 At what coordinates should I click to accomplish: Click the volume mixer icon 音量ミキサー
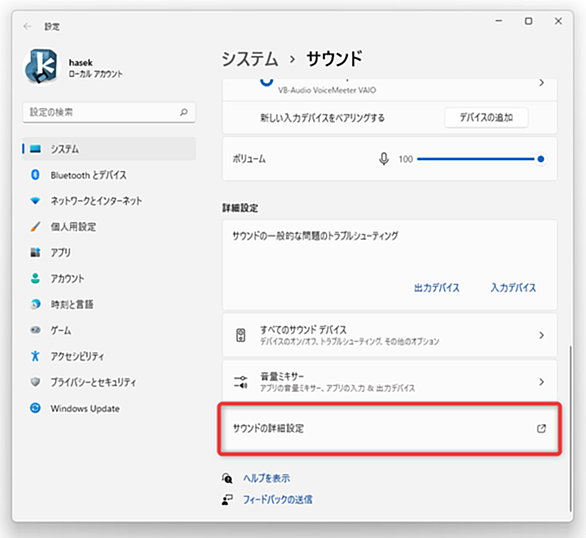click(241, 382)
